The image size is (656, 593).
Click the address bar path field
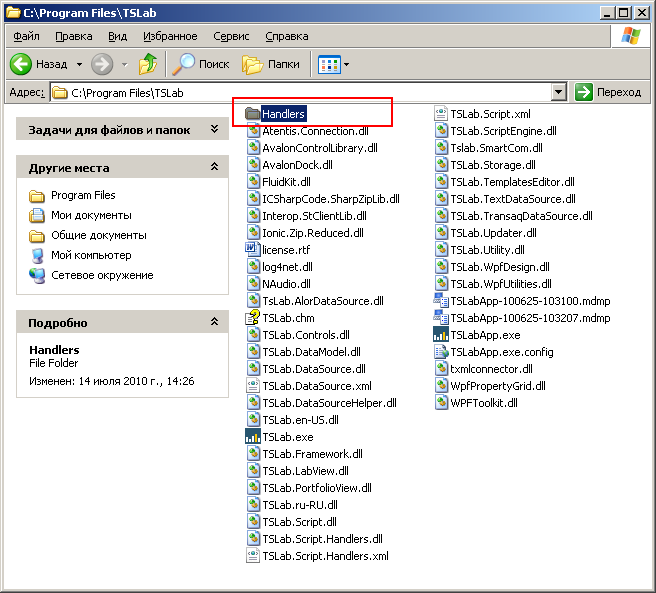pyautogui.click(x=300, y=92)
